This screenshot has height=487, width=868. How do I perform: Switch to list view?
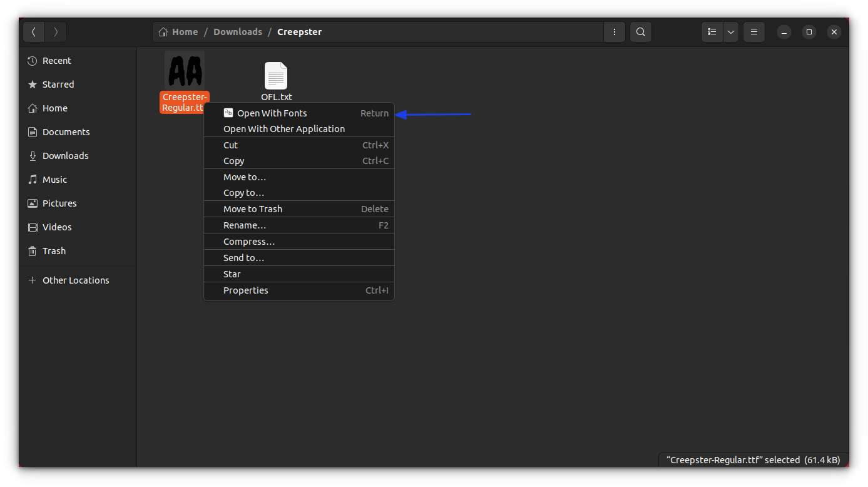click(712, 31)
